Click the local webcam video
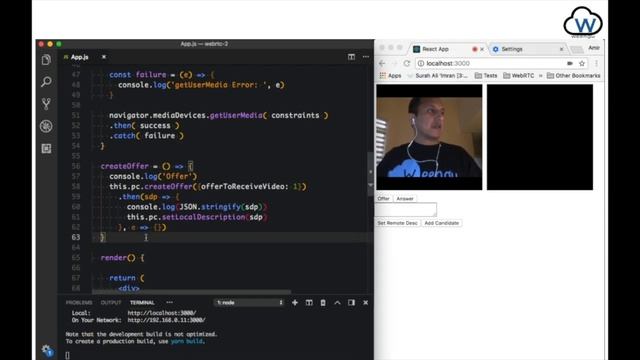The image size is (640, 360). click(x=429, y=137)
